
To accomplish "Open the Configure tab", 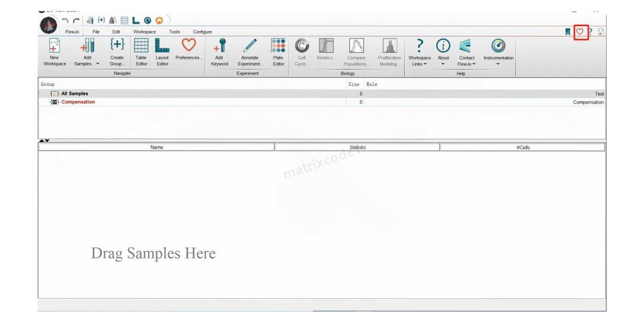I will click(x=202, y=32).
